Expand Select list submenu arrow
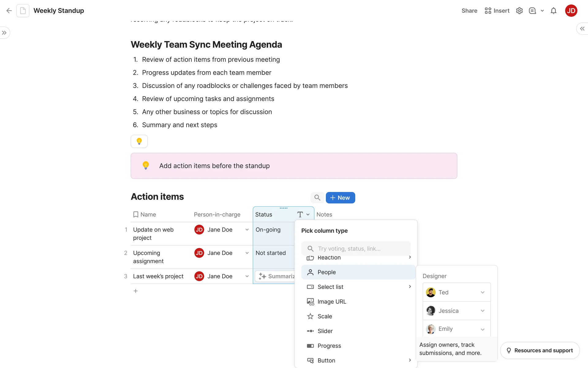Screen dimensions: 588x368 tap(410, 287)
